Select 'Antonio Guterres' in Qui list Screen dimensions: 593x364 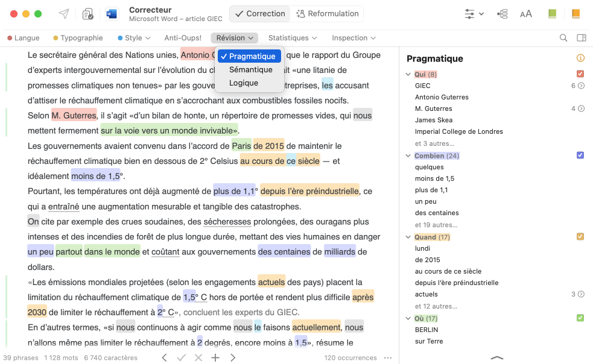coord(442,97)
